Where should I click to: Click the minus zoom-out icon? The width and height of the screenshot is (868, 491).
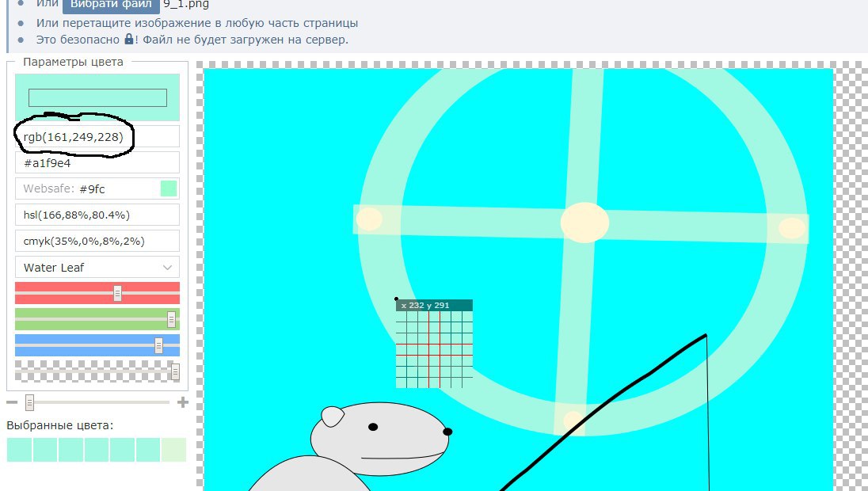coord(12,402)
